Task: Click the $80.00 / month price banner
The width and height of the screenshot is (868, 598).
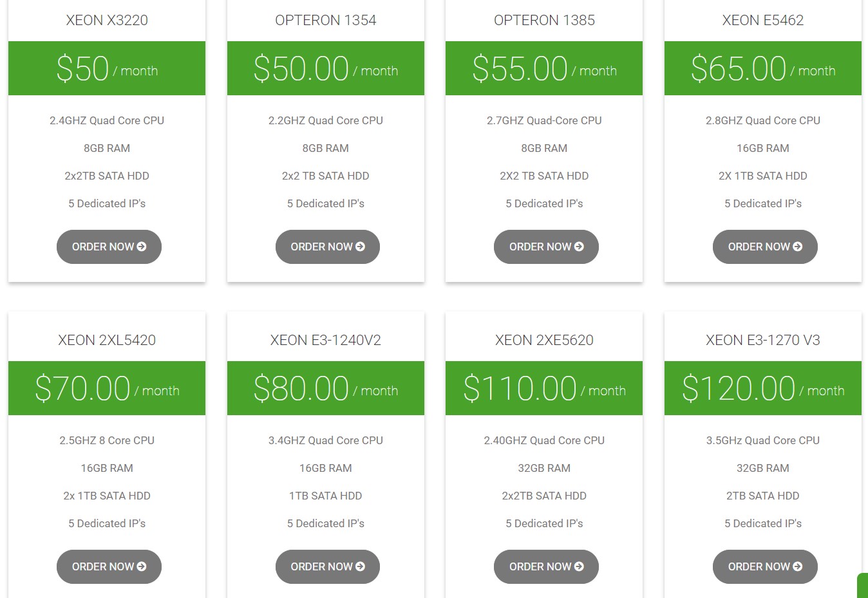Action: point(326,388)
